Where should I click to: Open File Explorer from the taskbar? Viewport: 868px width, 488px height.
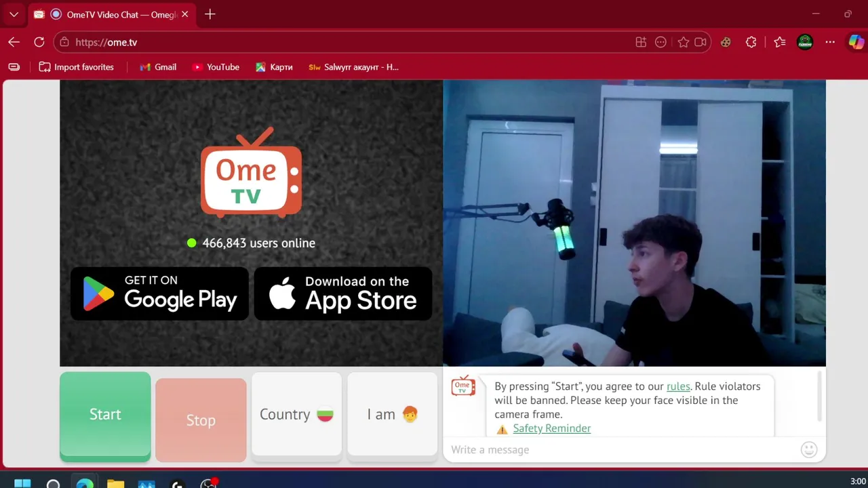click(x=115, y=484)
